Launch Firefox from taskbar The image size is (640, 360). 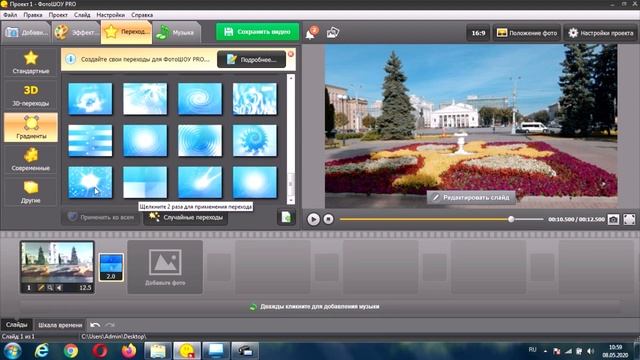tap(129, 351)
